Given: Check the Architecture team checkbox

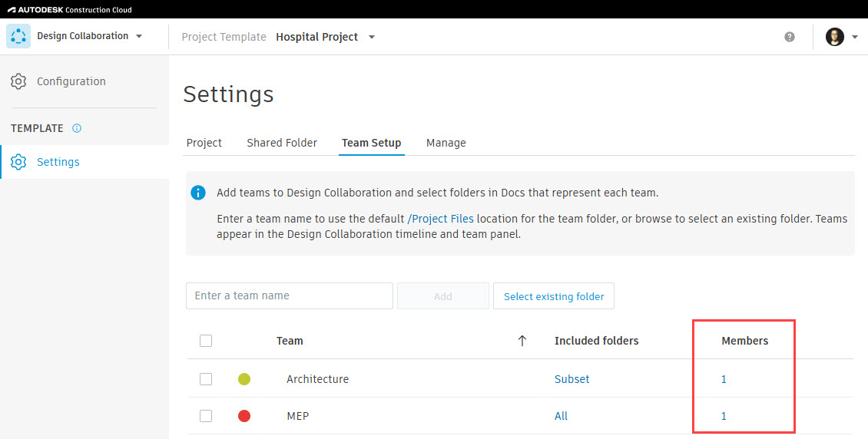Looking at the screenshot, I should (206, 378).
